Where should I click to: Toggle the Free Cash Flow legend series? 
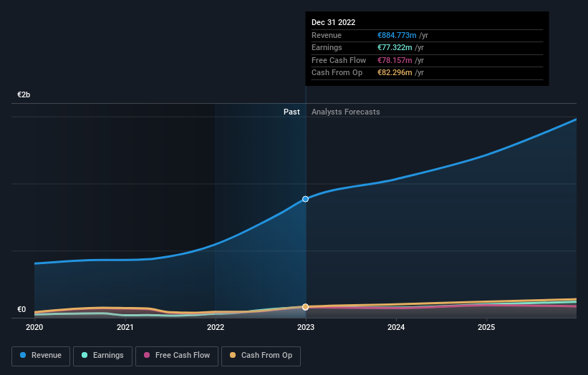pyautogui.click(x=177, y=356)
